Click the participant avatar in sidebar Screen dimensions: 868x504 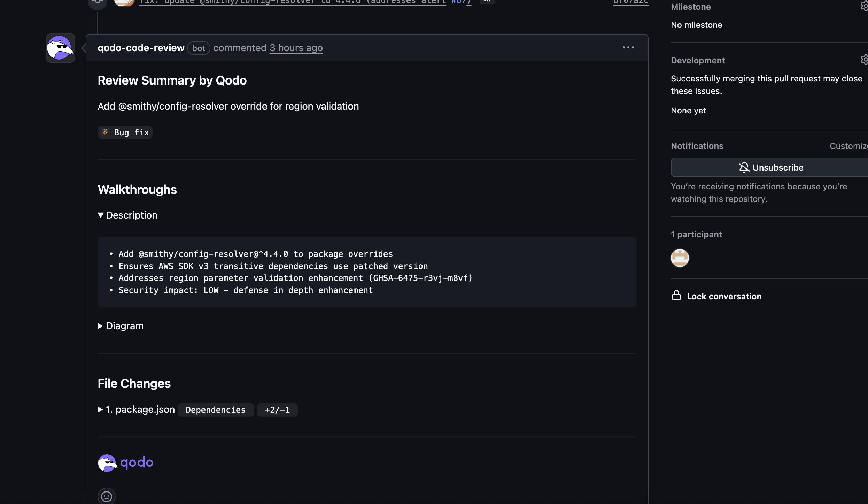coord(680,258)
